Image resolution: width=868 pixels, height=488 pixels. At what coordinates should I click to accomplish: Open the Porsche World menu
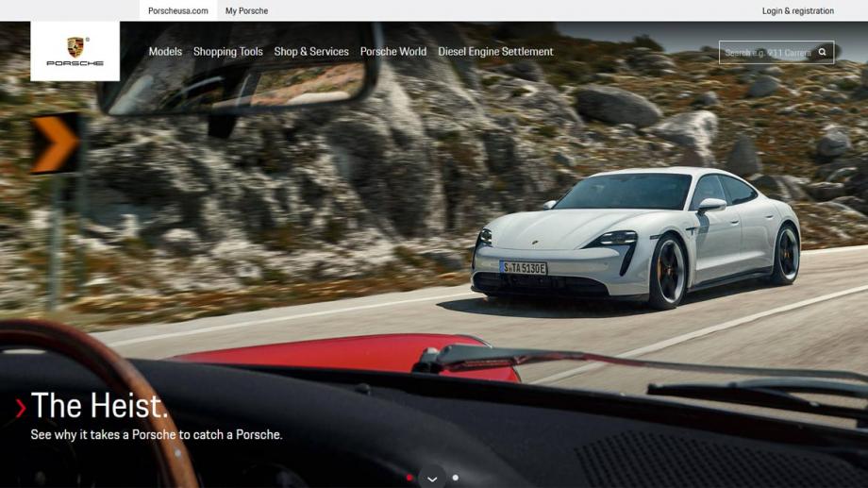[393, 52]
